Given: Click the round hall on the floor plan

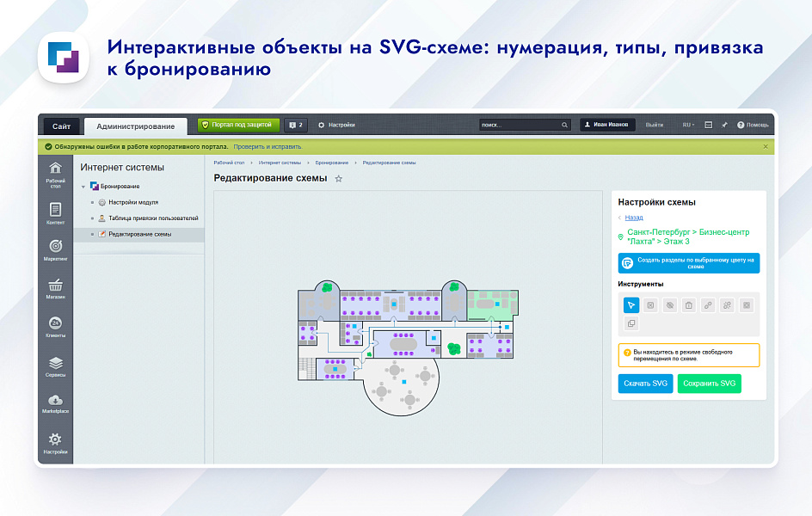Looking at the screenshot, I should (x=403, y=385).
